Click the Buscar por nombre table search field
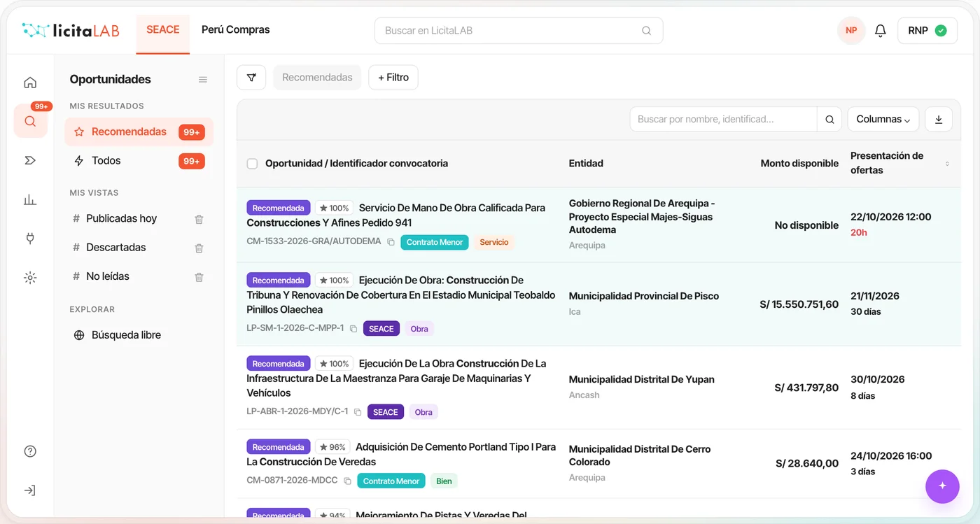The width and height of the screenshot is (980, 524). pos(724,120)
